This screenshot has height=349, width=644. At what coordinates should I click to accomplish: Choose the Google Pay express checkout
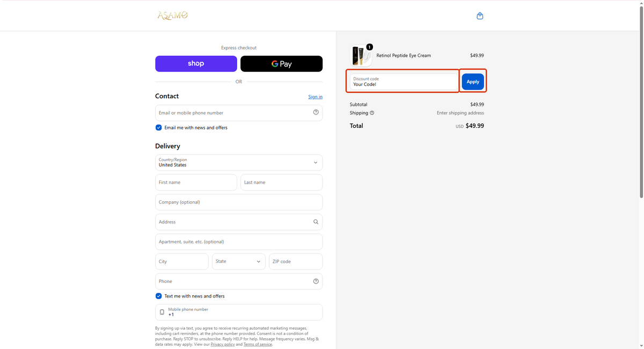pos(282,63)
